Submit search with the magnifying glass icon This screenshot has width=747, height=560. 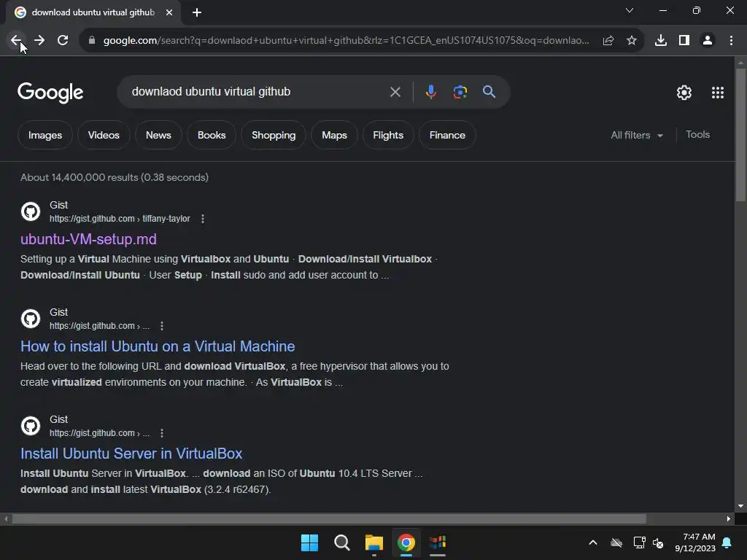[489, 92]
